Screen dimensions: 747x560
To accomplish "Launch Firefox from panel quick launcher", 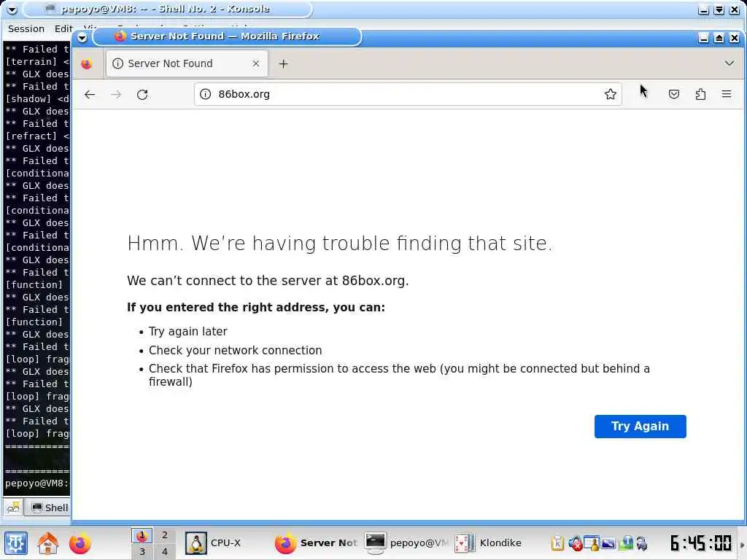I will pyautogui.click(x=80, y=543).
